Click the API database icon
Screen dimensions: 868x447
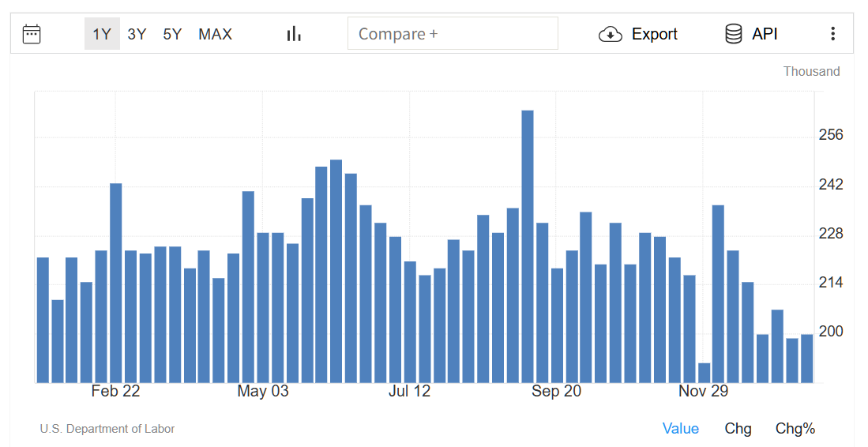click(734, 34)
